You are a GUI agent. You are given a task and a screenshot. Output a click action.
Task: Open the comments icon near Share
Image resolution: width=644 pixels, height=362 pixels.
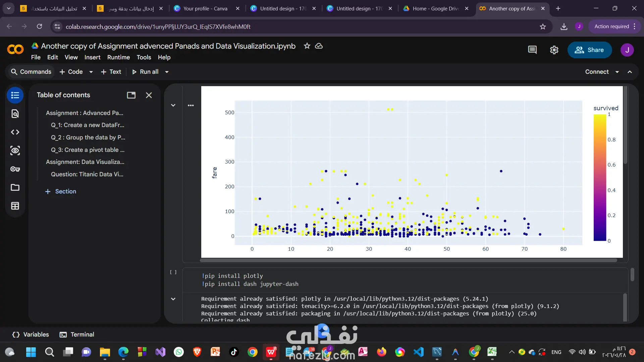532,50
